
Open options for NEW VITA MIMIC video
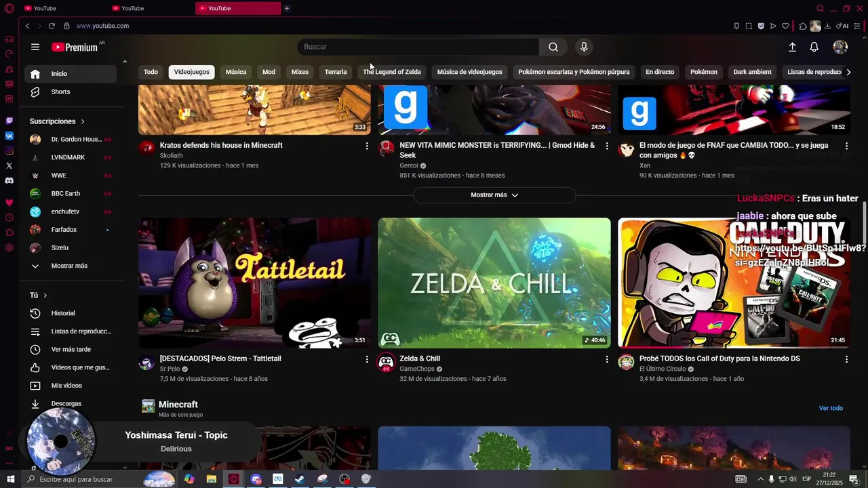pyautogui.click(x=607, y=146)
